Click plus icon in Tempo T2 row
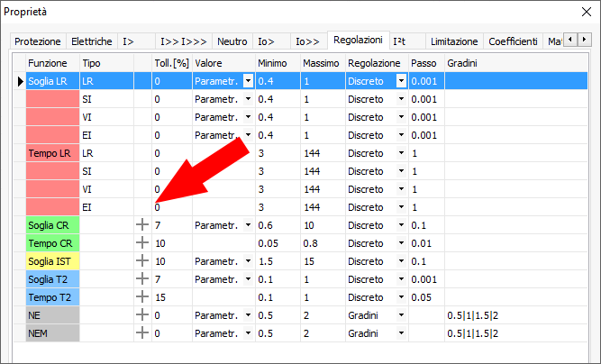This screenshot has height=364, width=601. pos(141,296)
